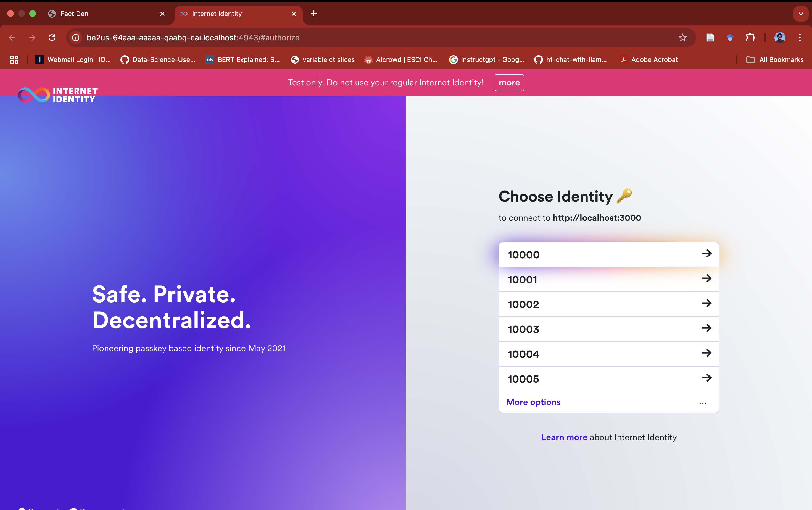Screen dimensions: 812x510
Task: Bookmark this page with star icon
Action: [682, 38]
